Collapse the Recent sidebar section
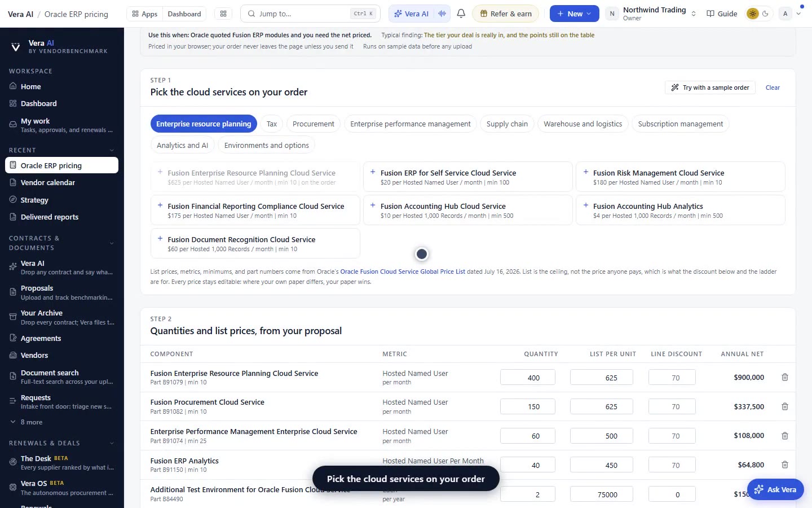This screenshot has height=508, width=812. pos(112,150)
